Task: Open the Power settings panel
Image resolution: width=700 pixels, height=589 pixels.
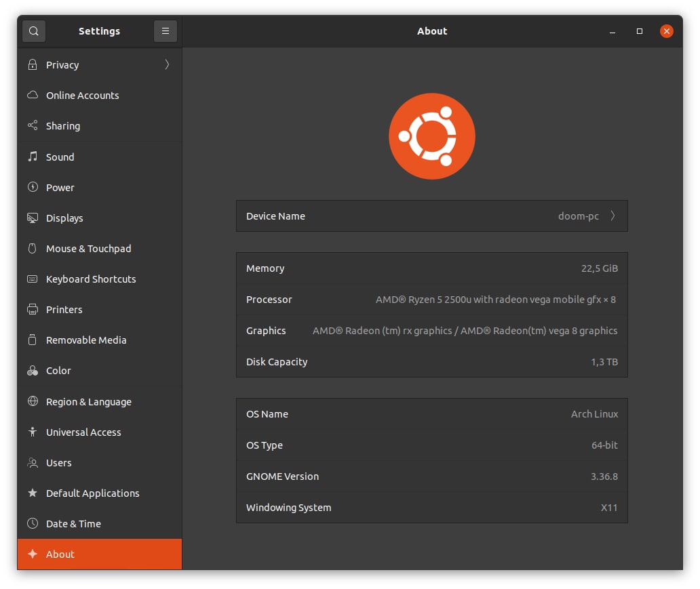Action: click(100, 187)
